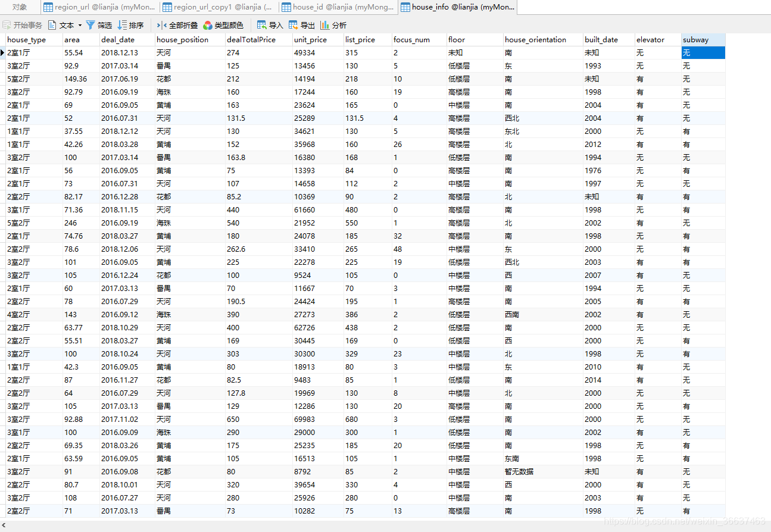Viewport: 771px width, 532px height.
Task: Click the house_orientation column header
Action: coord(543,40)
